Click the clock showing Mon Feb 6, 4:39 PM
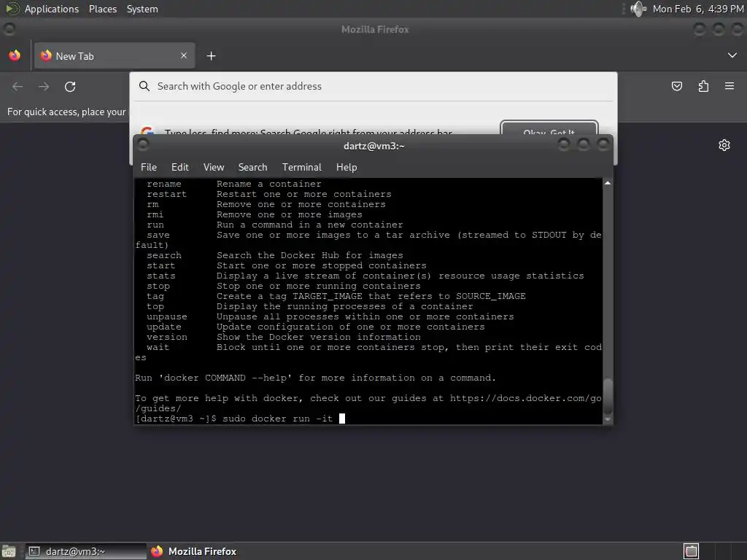Viewport: 747px width, 560px height. point(698,9)
